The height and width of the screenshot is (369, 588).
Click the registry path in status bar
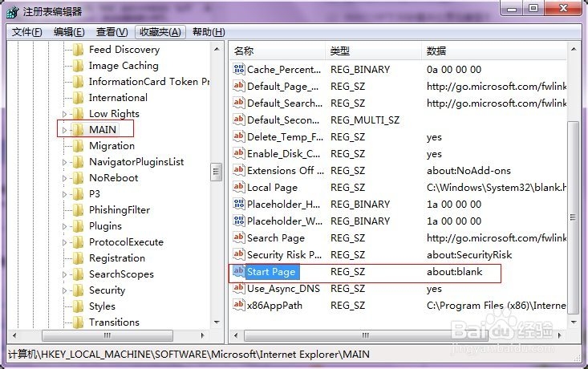[x=189, y=355]
